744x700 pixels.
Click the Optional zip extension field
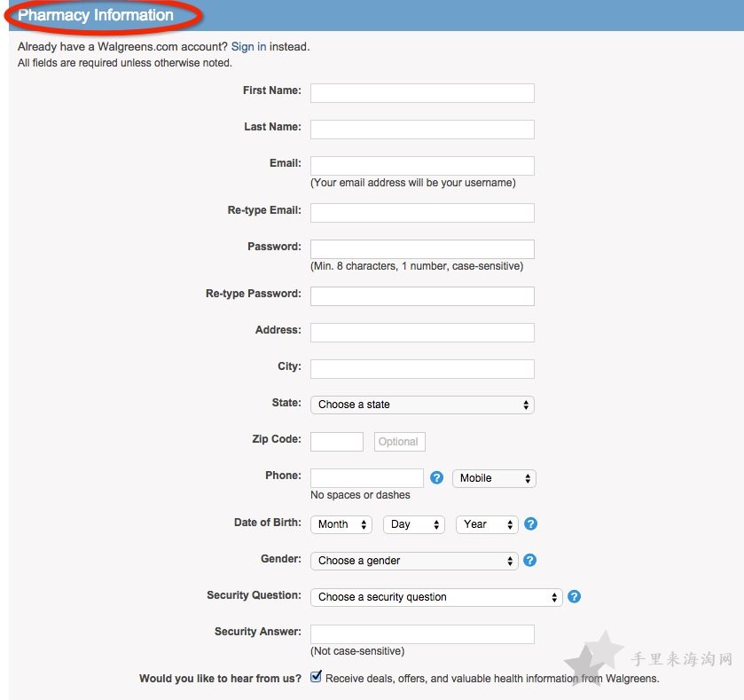tap(400, 442)
